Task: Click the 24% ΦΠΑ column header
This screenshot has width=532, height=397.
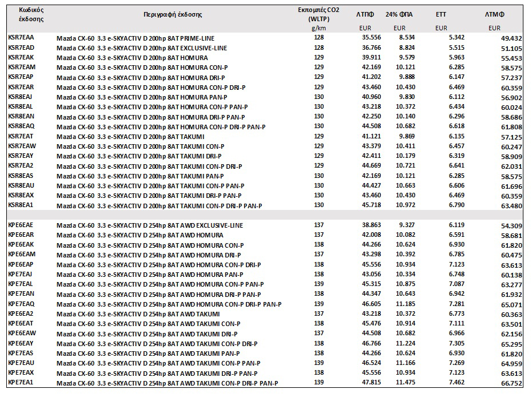Action: point(399,14)
